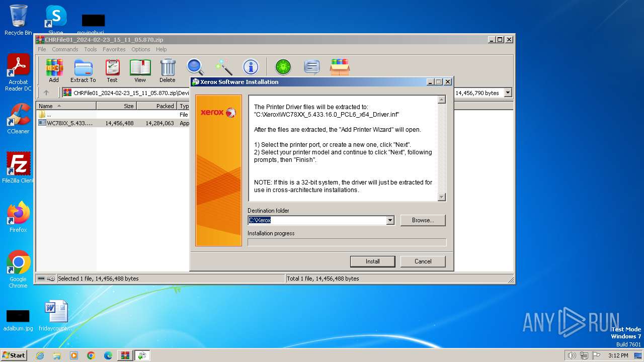Screen dimensions: 644x362
Task: Open the File menu in WinRAR
Action: point(42,49)
